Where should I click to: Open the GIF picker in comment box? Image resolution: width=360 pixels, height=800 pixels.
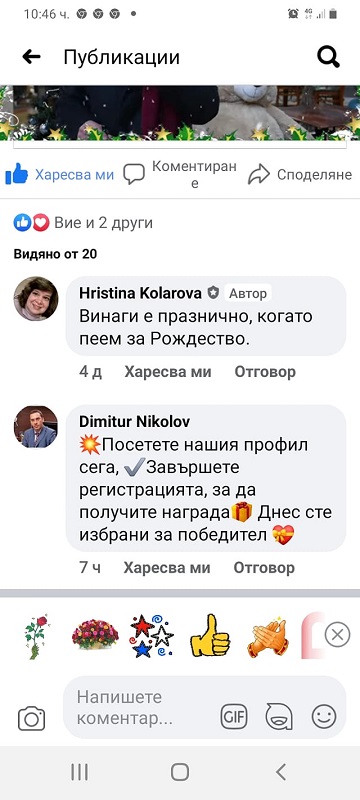(x=234, y=716)
